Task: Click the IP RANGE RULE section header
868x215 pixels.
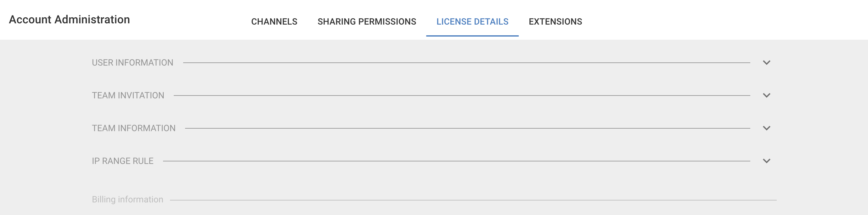Action: [123, 161]
